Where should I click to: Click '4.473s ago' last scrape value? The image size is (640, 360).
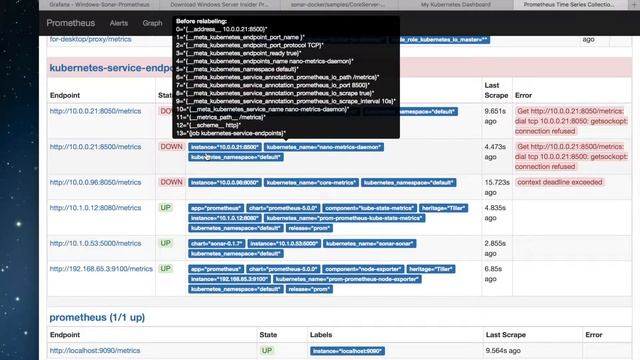(495, 151)
